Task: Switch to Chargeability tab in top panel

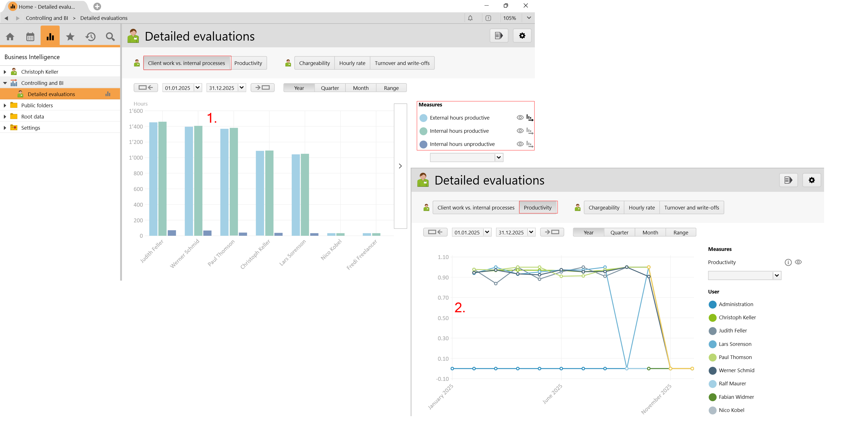Action: [314, 63]
